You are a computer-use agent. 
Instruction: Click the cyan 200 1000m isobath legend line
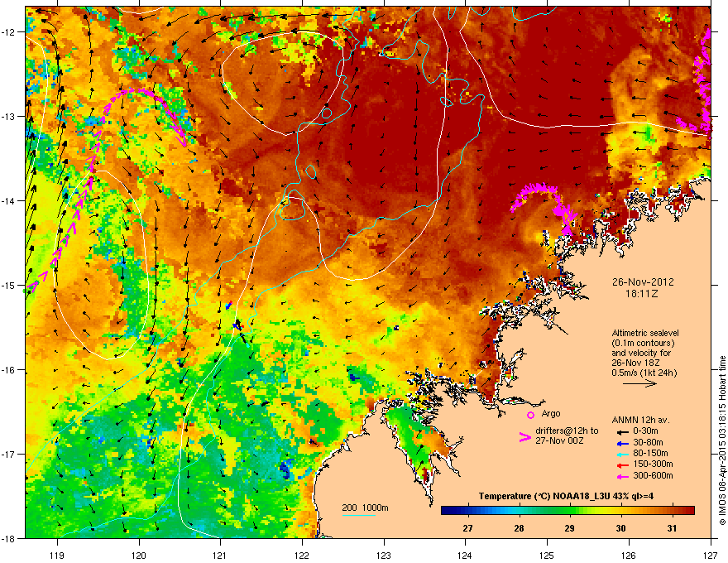click(358, 515)
